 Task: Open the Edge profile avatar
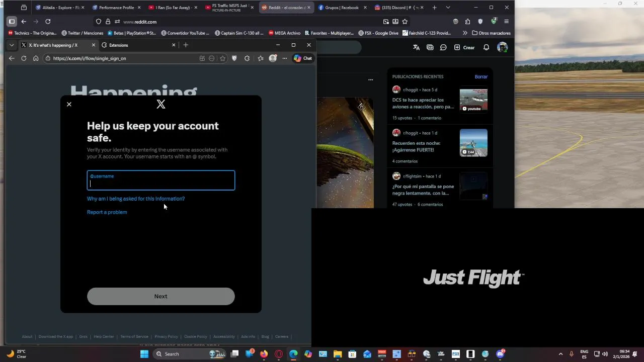(273, 58)
